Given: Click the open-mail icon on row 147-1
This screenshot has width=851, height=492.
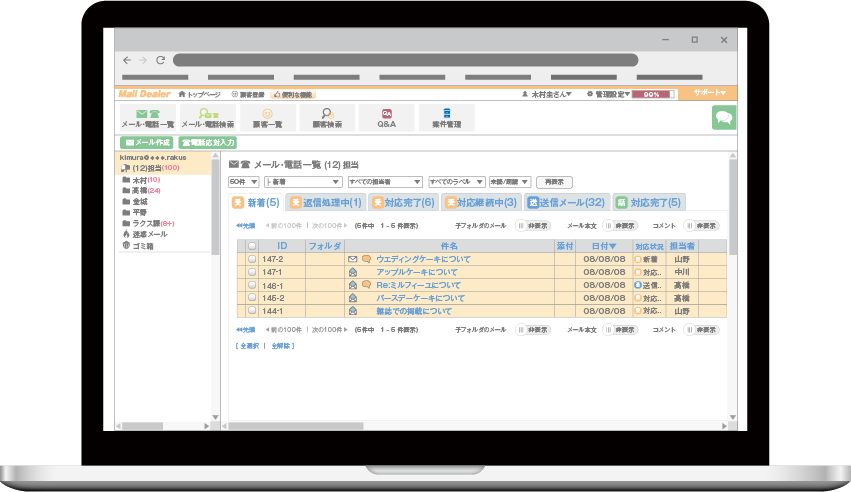Looking at the screenshot, I should [x=353, y=272].
